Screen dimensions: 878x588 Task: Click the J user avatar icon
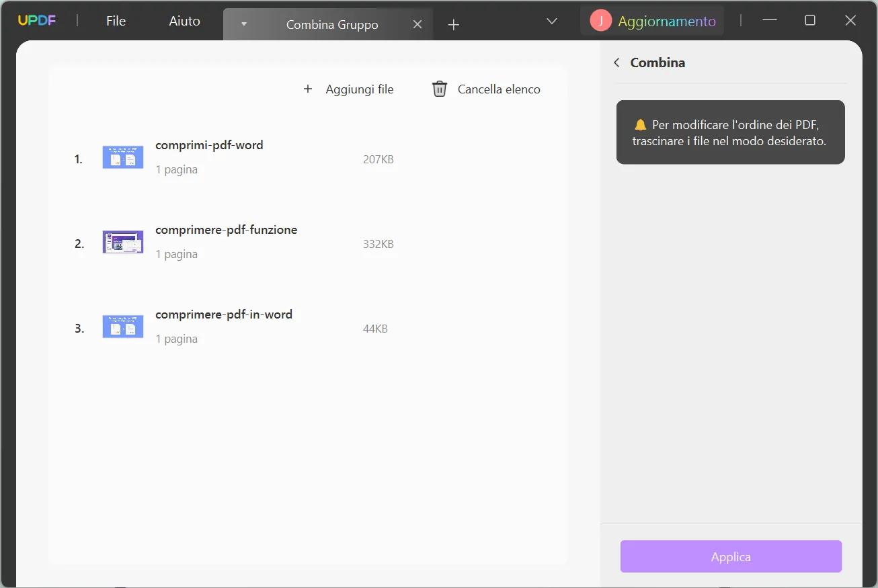[600, 20]
